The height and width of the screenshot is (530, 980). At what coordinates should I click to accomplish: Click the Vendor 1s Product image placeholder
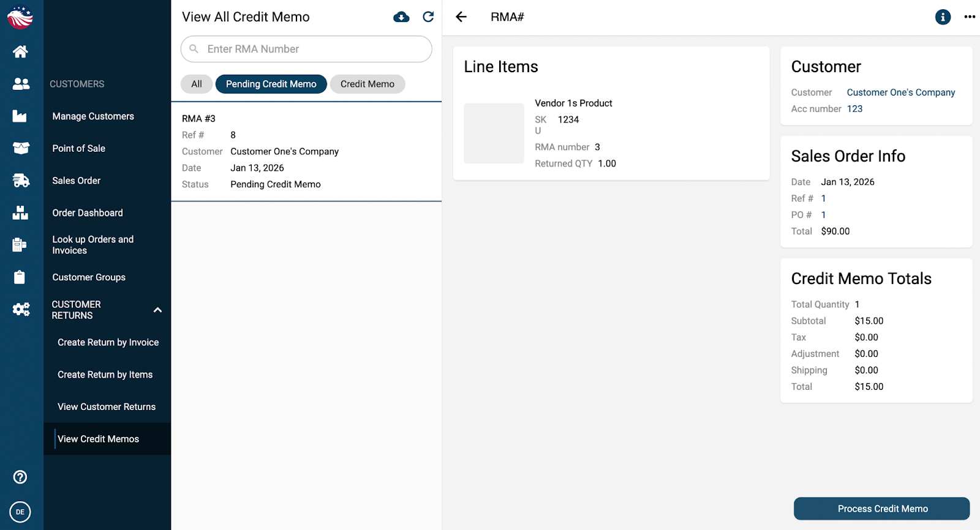[x=494, y=133]
